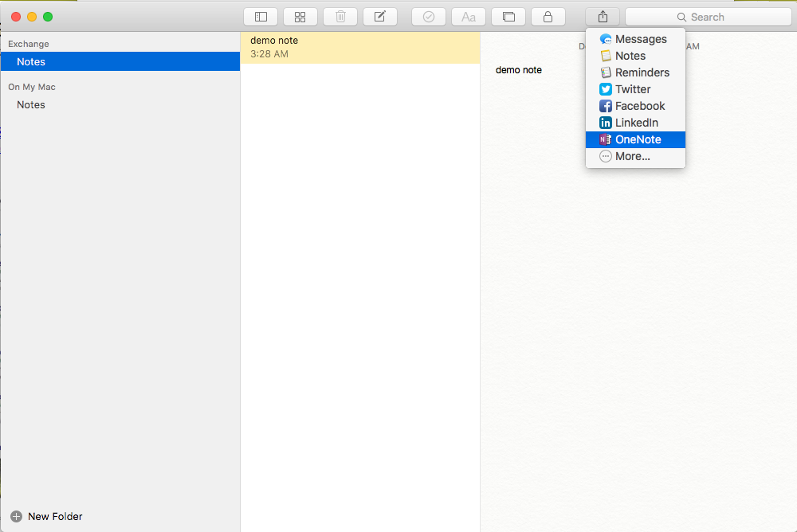Select OneNote from the share menu
Viewport: 797px width, 532px height.
click(x=635, y=139)
